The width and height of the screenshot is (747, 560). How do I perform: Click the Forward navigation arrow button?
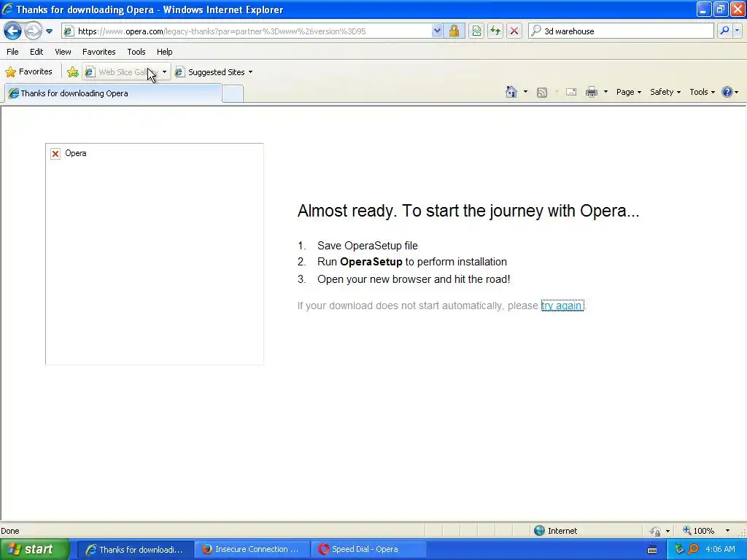click(x=33, y=31)
